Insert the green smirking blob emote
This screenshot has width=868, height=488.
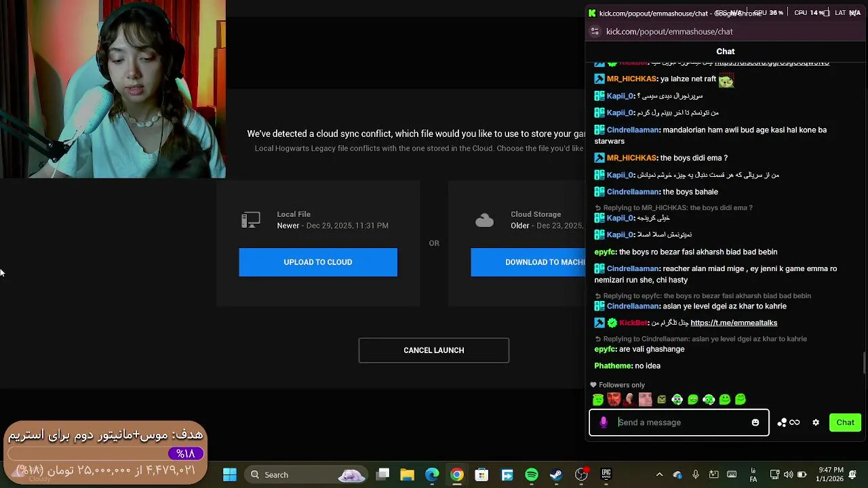tap(693, 399)
